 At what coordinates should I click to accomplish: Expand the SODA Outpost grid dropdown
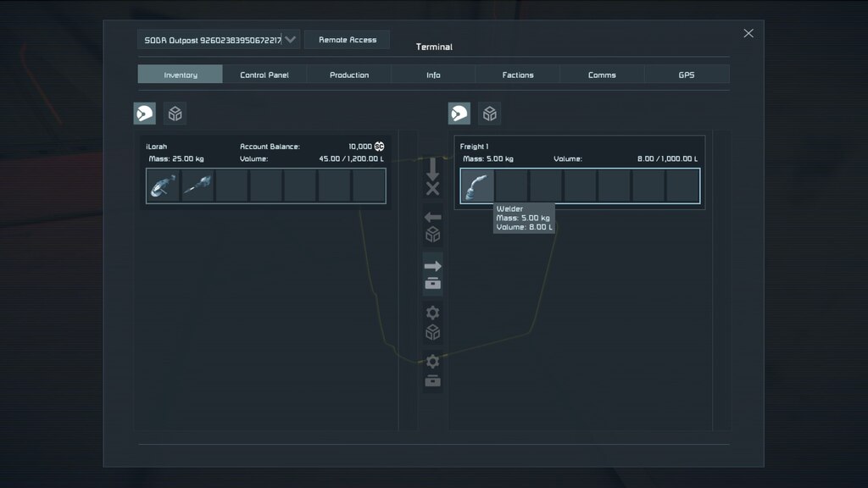[291, 40]
